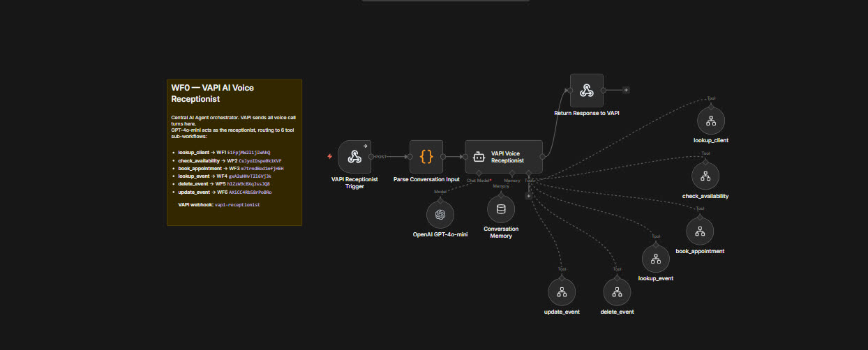Click the check_availability WF2 line in sticky note
Screen dimensions: 868x350
click(x=228, y=160)
